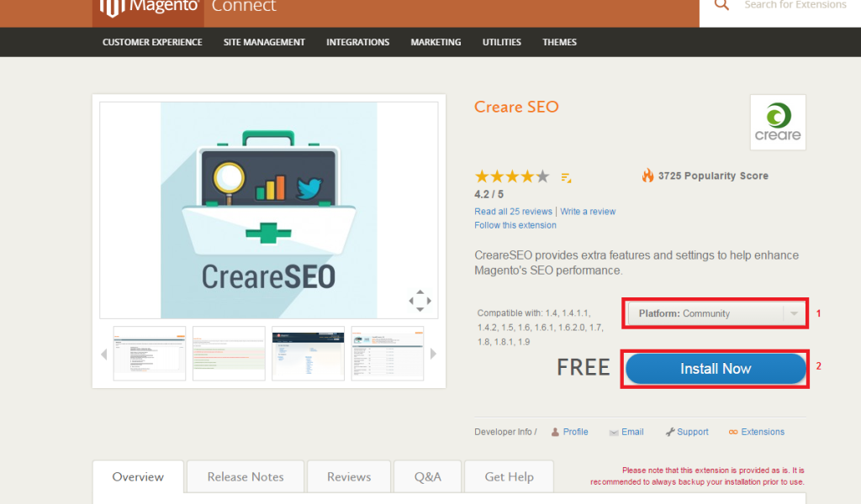Open the developer Extensions link
Viewport: 861px width, 504px height.
tap(763, 432)
